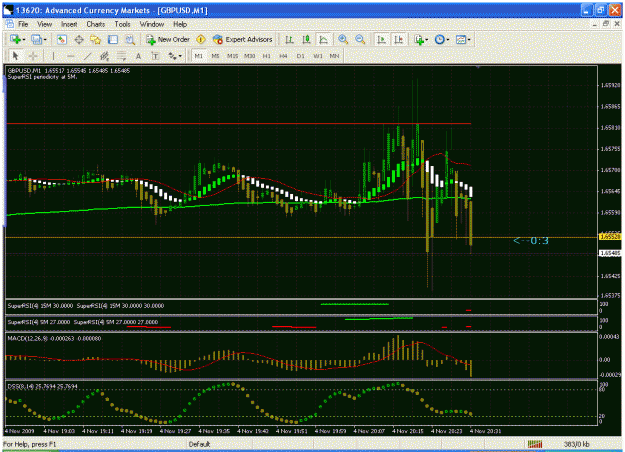Zoom in on the chart
Viewport: 625px width, 452px height.
click(x=343, y=39)
